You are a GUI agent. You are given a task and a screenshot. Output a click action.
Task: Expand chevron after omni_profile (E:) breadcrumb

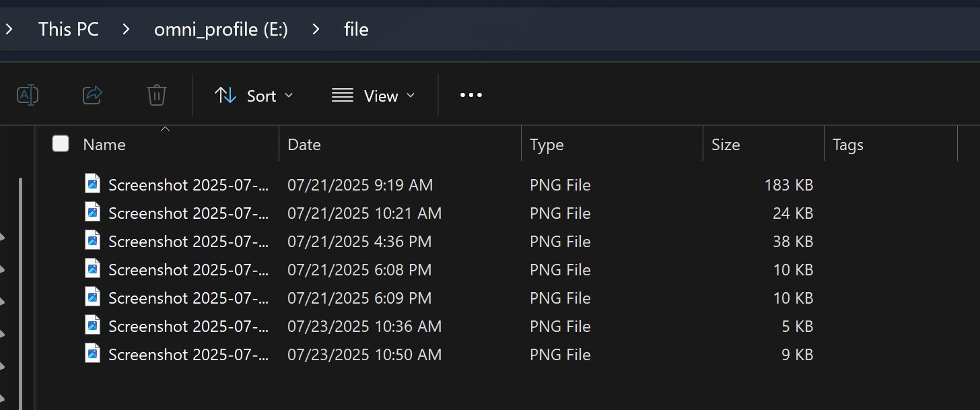coord(316,30)
